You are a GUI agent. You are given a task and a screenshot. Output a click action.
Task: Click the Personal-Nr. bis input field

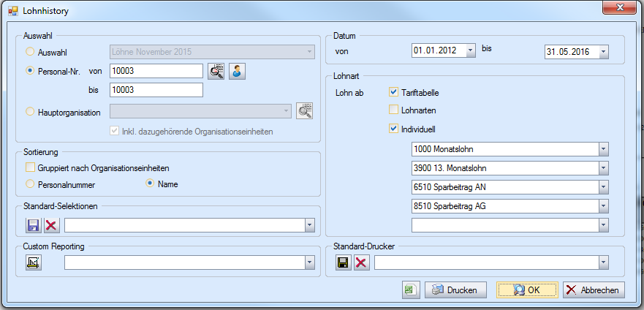coord(156,90)
